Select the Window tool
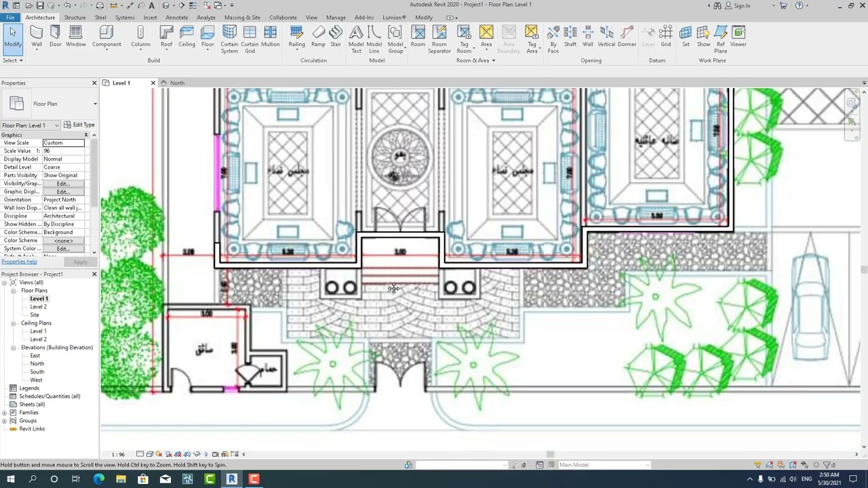This screenshot has height=488, width=868. point(76,37)
